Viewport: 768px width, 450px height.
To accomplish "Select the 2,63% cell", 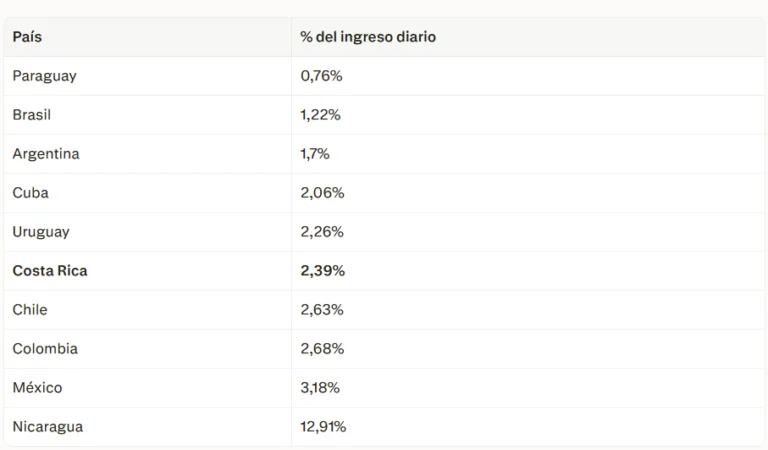I will click(322, 309).
